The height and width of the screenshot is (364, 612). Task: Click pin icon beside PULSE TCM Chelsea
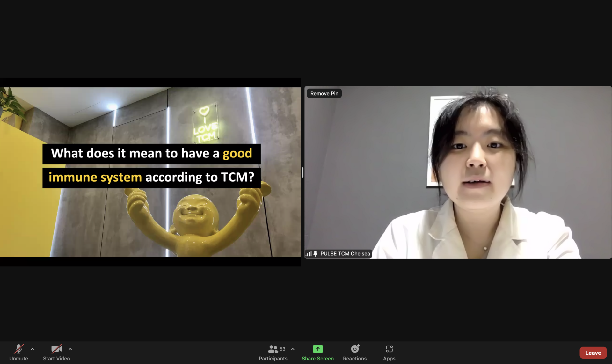point(315,254)
